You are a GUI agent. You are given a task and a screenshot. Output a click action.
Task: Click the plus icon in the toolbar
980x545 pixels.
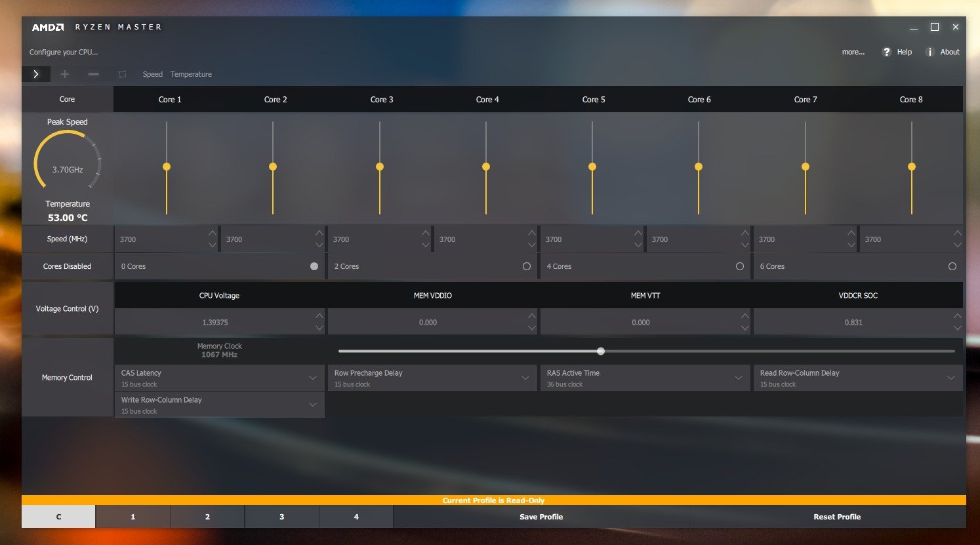(x=65, y=74)
